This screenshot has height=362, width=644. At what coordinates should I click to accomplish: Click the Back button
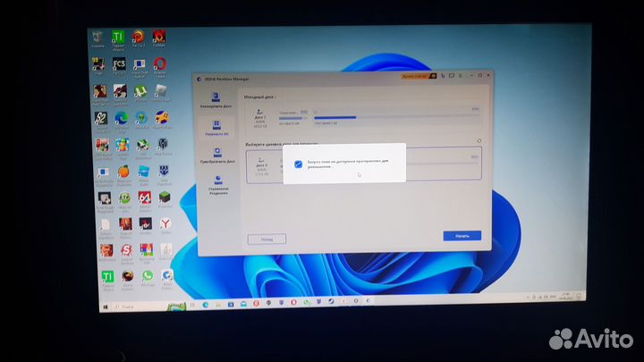[267, 240]
